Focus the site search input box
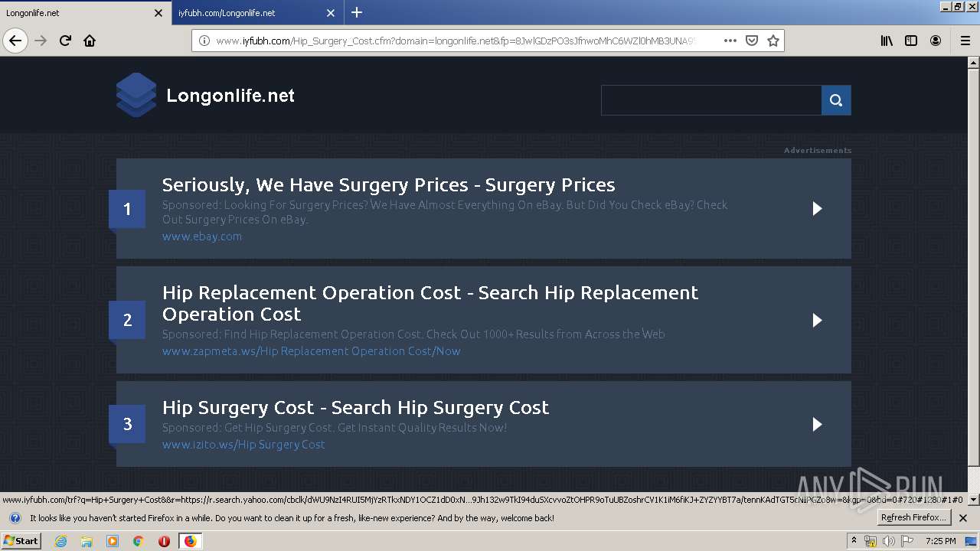The height and width of the screenshot is (551, 980). (711, 100)
